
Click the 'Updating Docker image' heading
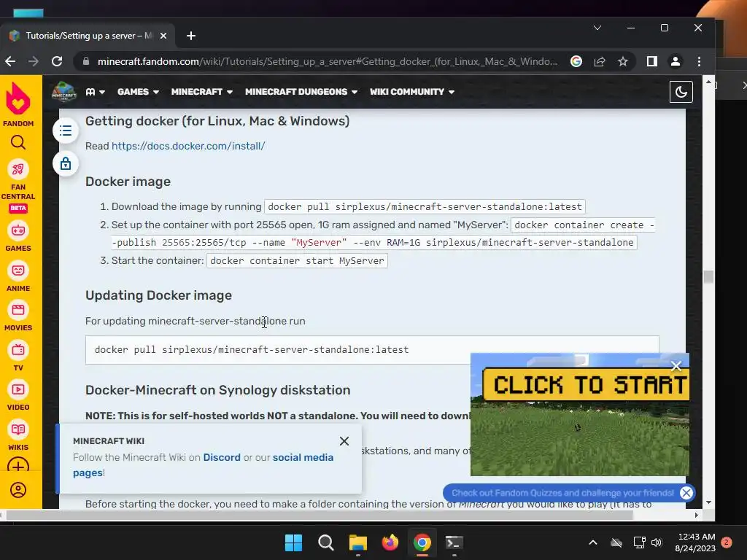point(158,295)
